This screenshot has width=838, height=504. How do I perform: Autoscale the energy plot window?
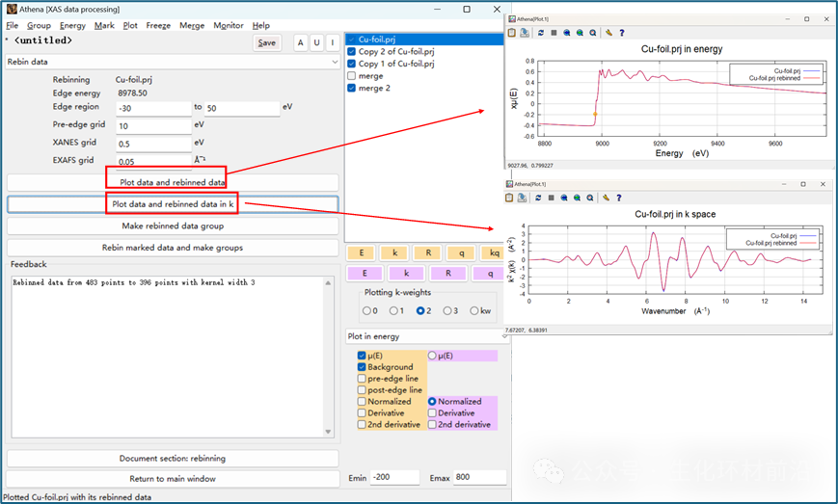click(x=593, y=33)
